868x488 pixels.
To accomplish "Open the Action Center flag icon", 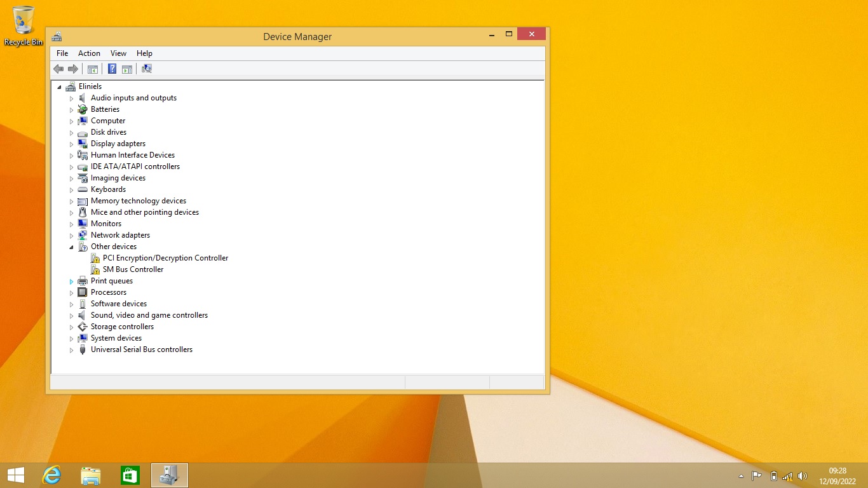I will point(757,476).
